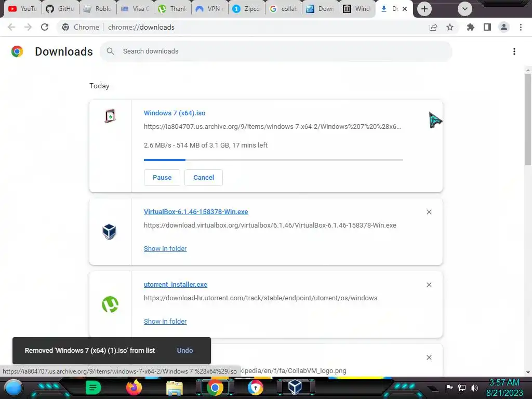Open utorrent_installer.exe link

click(x=176, y=285)
